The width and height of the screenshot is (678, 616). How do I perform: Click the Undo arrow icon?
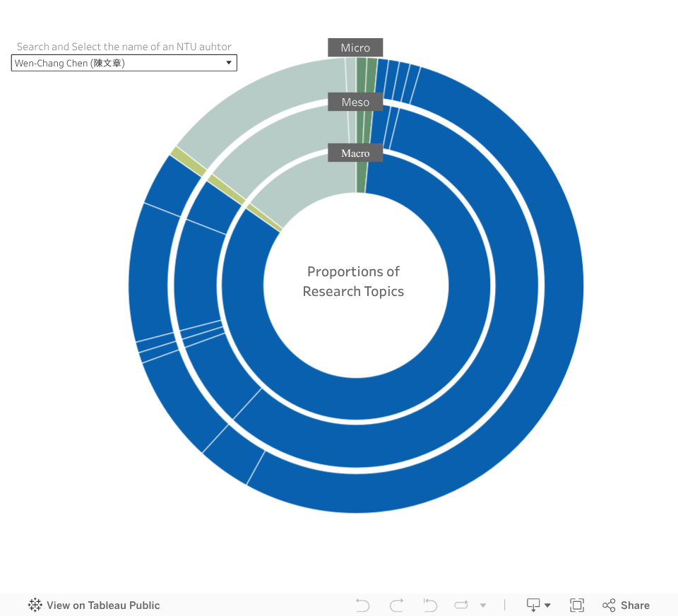point(362,605)
